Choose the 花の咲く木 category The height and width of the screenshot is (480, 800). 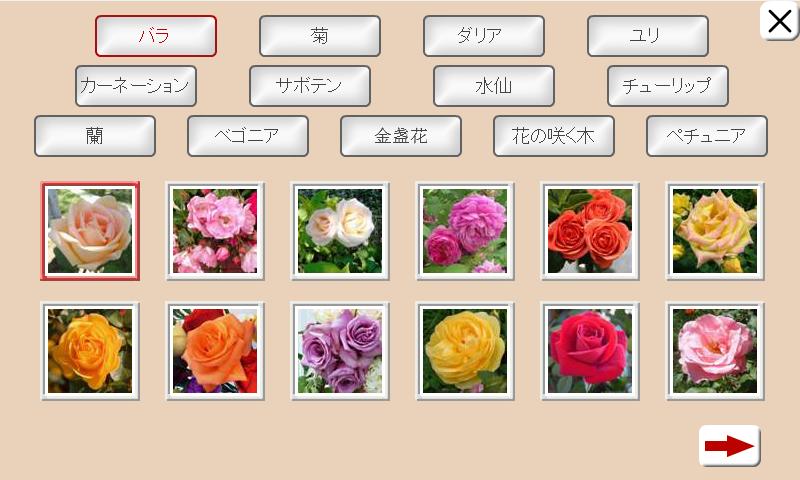(554, 136)
